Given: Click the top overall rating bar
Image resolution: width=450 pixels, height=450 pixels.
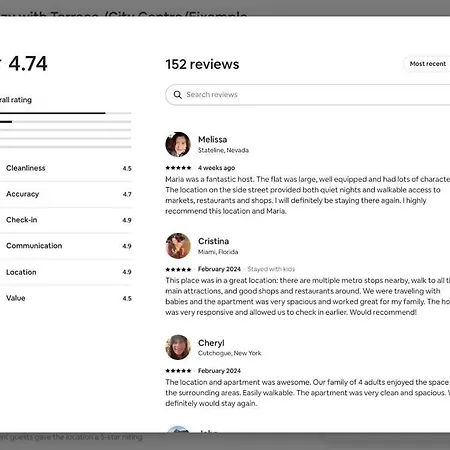Looking at the screenshot, I should tap(65, 113).
